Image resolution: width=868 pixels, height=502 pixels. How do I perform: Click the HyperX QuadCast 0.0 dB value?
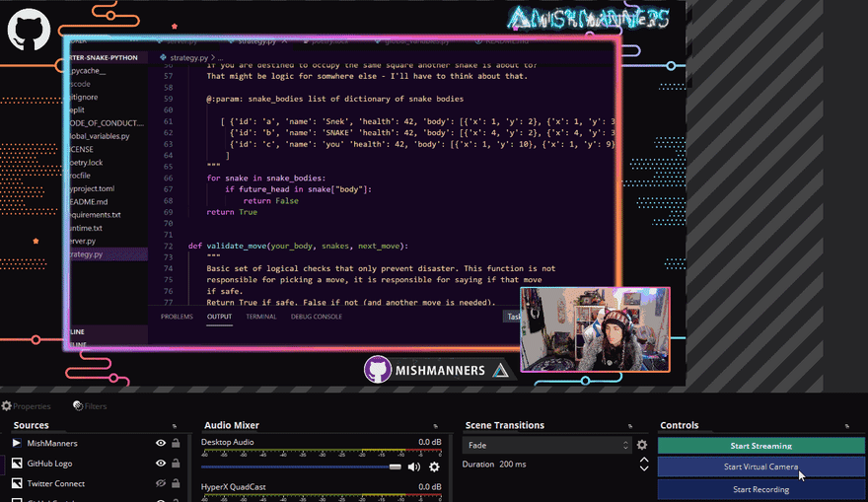[x=430, y=486]
